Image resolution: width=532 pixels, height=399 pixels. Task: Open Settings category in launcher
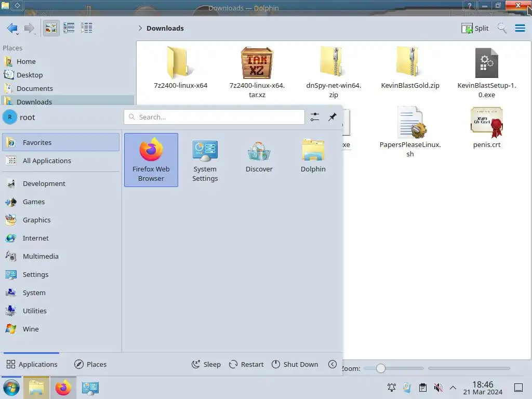[61, 274]
